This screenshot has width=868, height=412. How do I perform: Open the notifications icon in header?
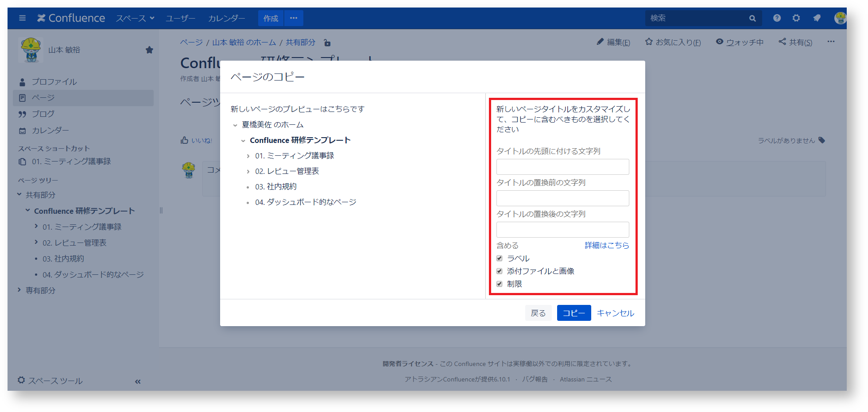pos(817,18)
